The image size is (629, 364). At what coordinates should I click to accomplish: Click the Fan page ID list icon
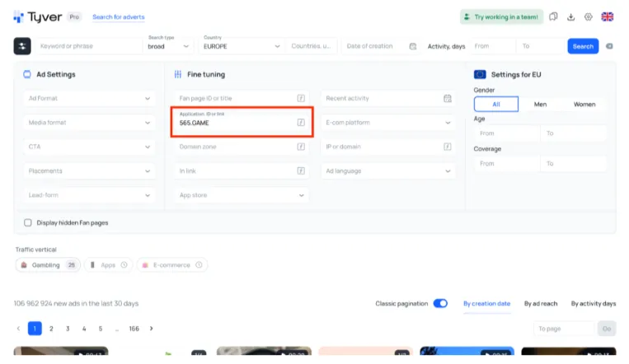301,98
